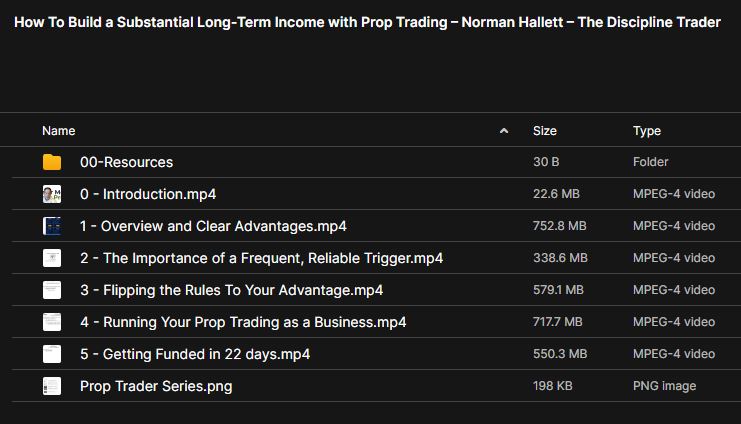Image resolution: width=741 pixels, height=424 pixels.
Task: Open the 00-Resources folder
Action: click(126, 162)
